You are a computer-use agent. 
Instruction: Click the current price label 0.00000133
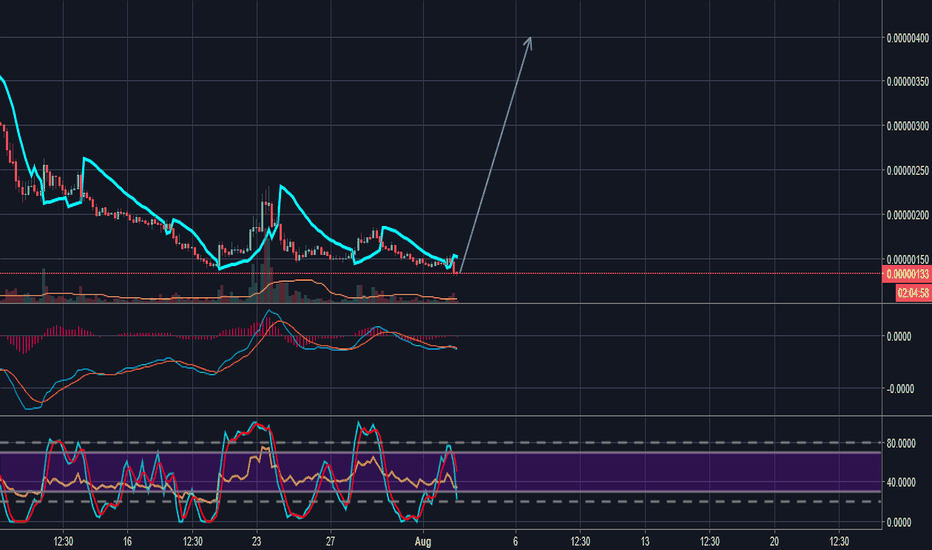pos(907,274)
